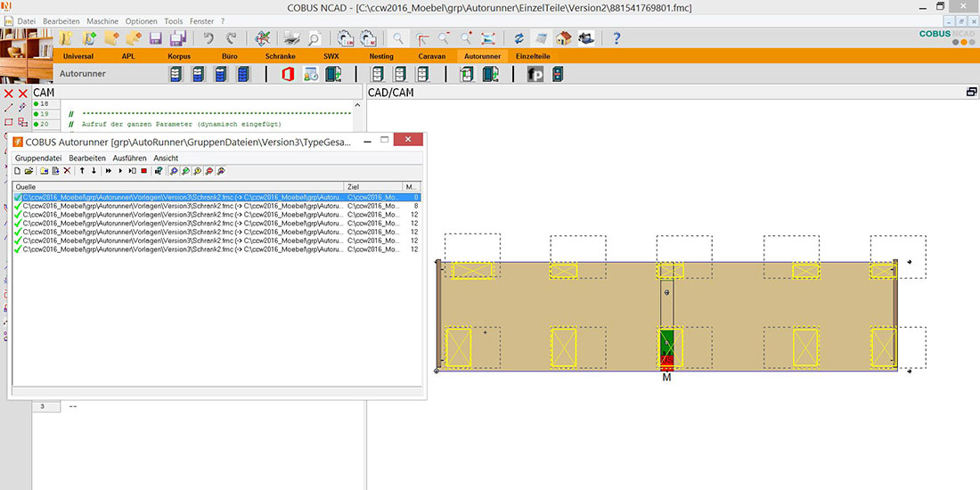The width and height of the screenshot is (980, 490).
Task: Click green marker on CAM line 19
Action: click(37, 114)
